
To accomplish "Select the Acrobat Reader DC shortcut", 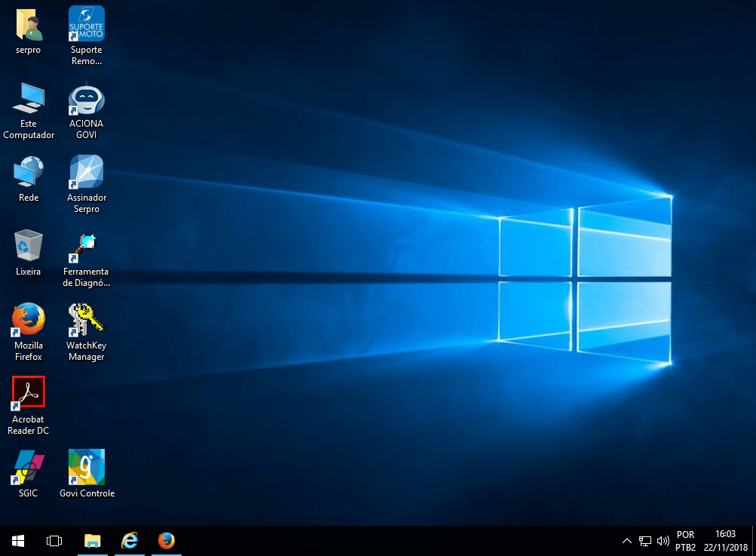I will [x=29, y=393].
